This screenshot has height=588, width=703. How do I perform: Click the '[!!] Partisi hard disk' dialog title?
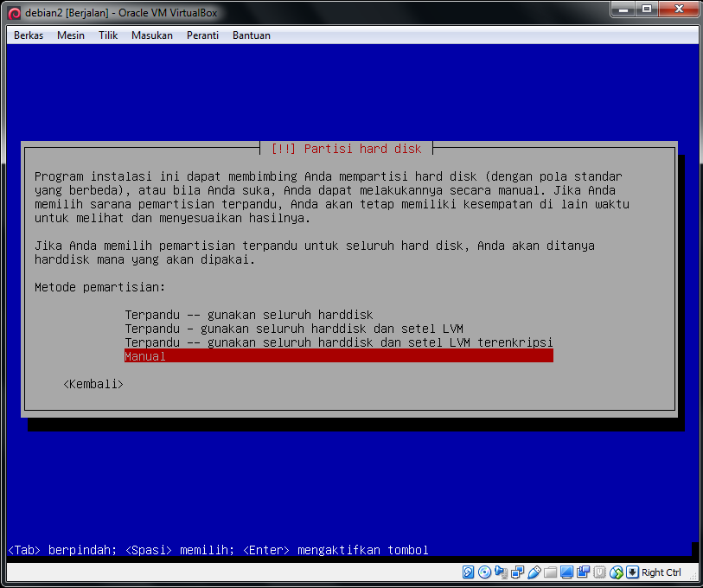point(346,149)
